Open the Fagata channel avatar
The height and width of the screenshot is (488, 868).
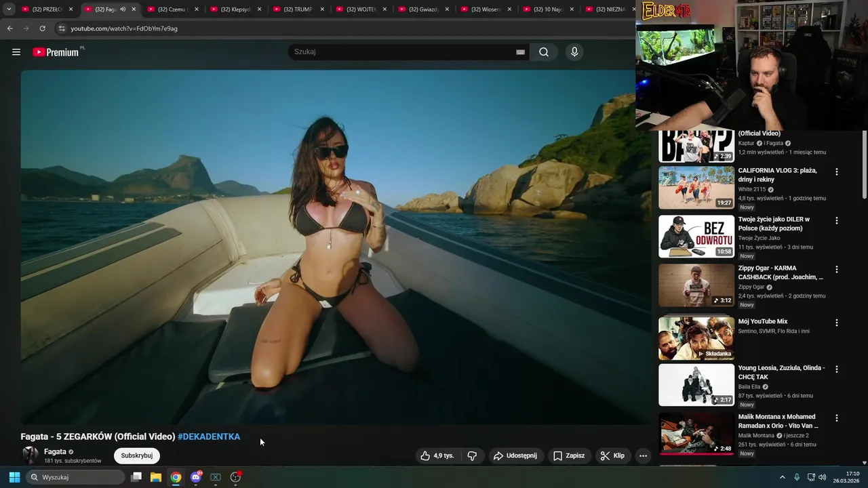click(30, 455)
